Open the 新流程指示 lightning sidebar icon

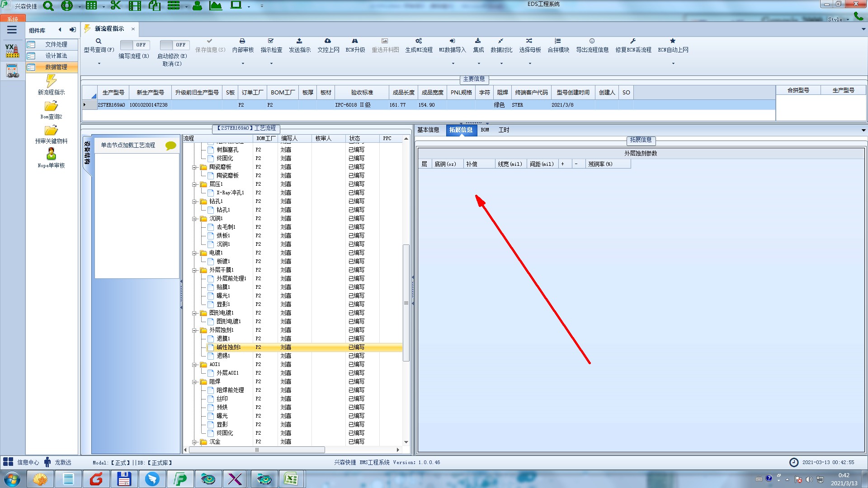(x=51, y=81)
